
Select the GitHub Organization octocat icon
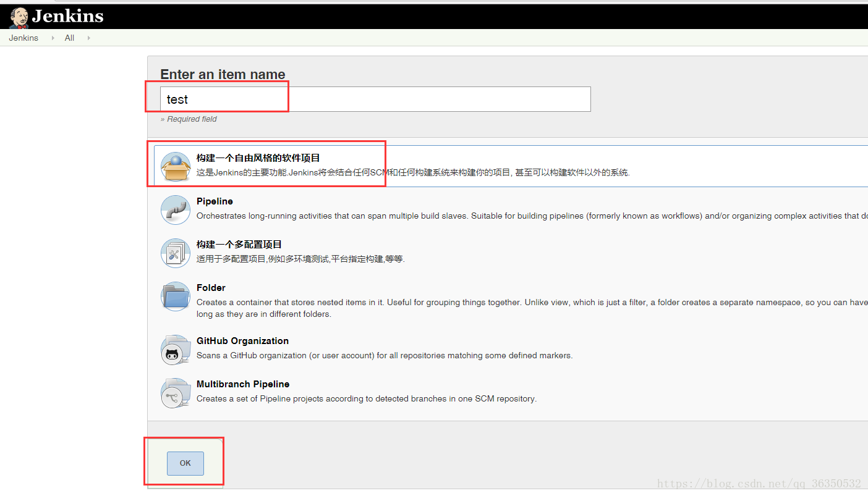click(176, 350)
